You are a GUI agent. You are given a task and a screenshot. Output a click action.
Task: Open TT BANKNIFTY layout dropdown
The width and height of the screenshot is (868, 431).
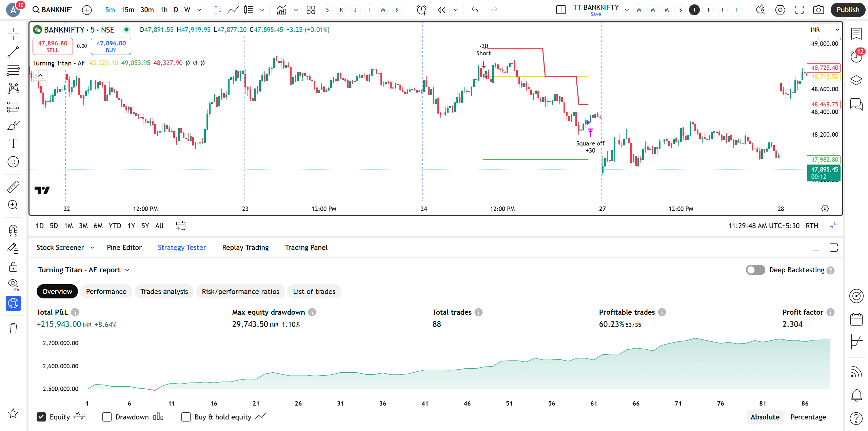pyautogui.click(x=627, y=10)
